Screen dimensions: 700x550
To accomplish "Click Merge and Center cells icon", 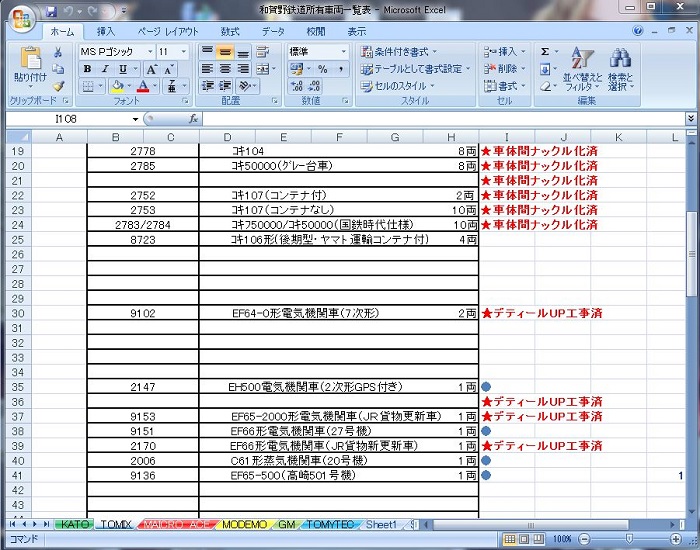I will coord(263,69).
